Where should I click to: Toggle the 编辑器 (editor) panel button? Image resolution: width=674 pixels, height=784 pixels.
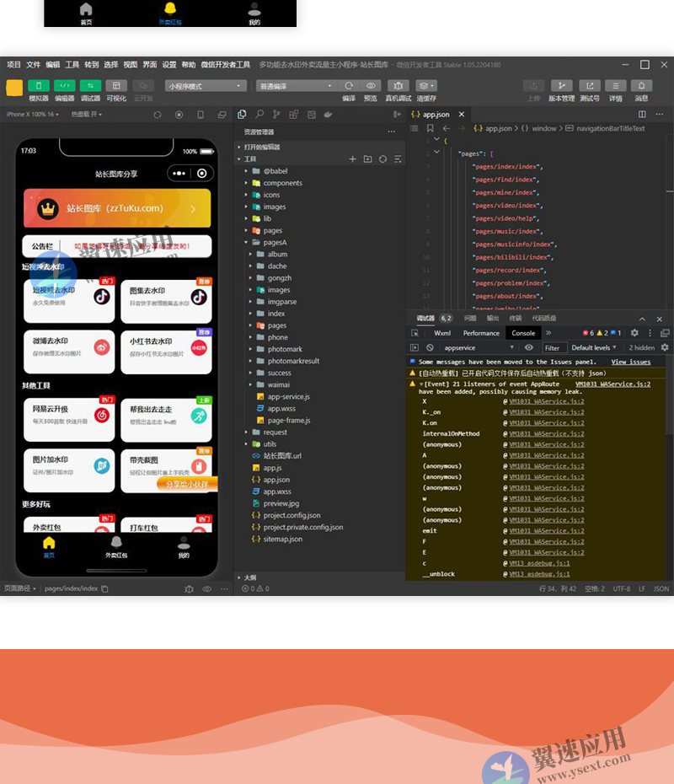pos(65,85)
